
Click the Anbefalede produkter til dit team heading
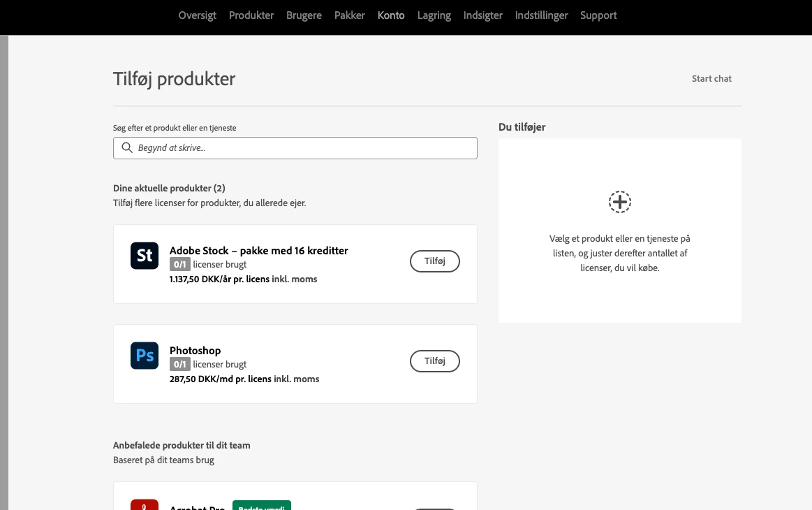point(182,445)
